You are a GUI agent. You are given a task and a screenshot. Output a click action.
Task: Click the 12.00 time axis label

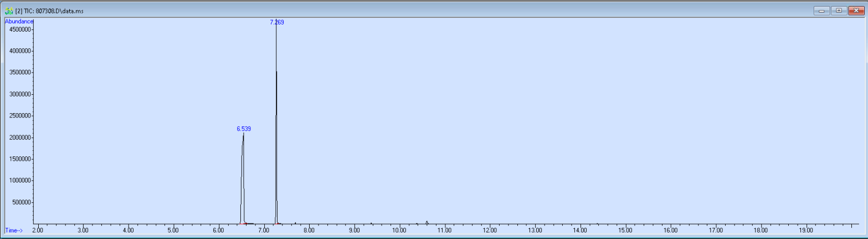[490, 230]
